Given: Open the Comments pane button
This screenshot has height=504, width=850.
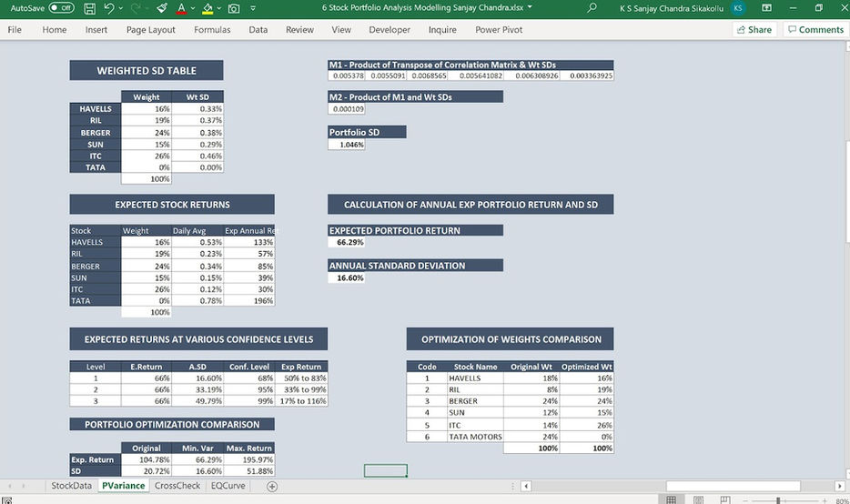Looking at the screenshot, I should [x=815, y=30].
